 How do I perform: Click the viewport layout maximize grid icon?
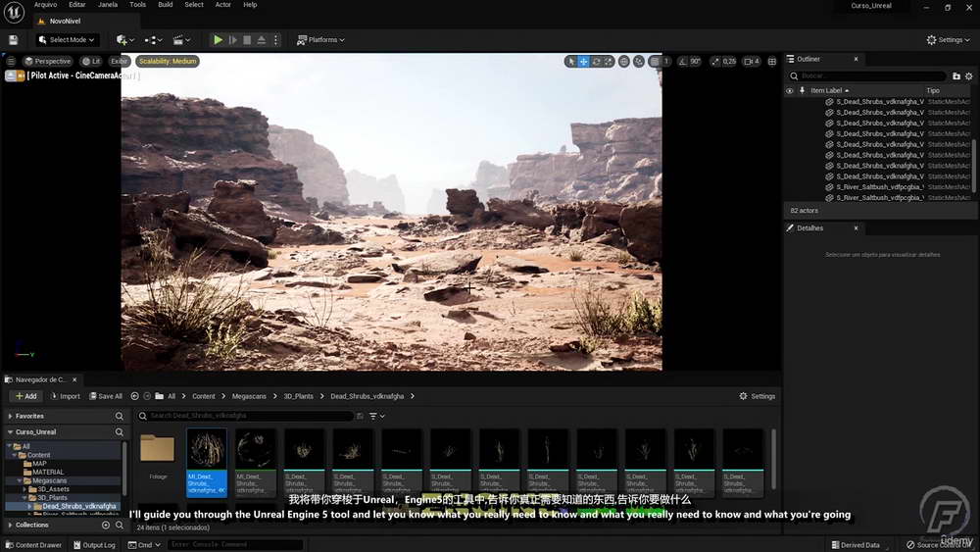pyautogui.click(x=772, y=61)
